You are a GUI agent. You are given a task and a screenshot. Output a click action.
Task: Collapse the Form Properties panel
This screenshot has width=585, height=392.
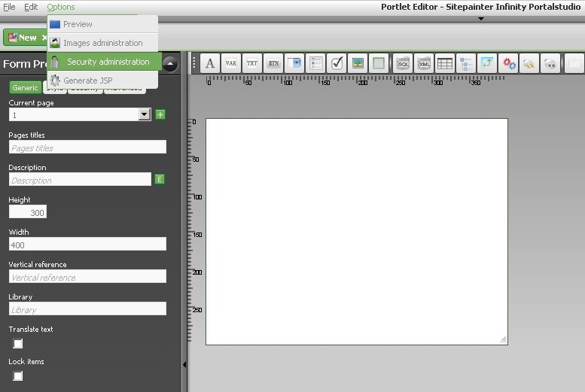170,64
